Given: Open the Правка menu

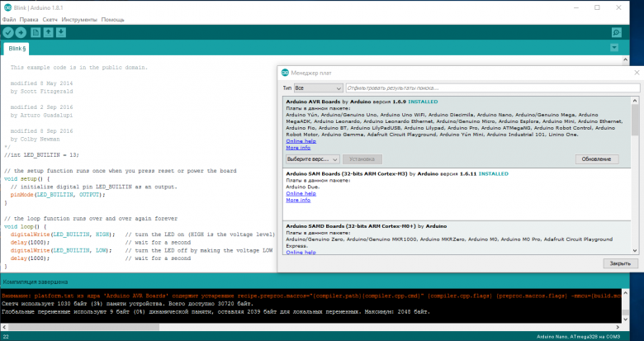Looking at the screenshot, I should point(29,19).
